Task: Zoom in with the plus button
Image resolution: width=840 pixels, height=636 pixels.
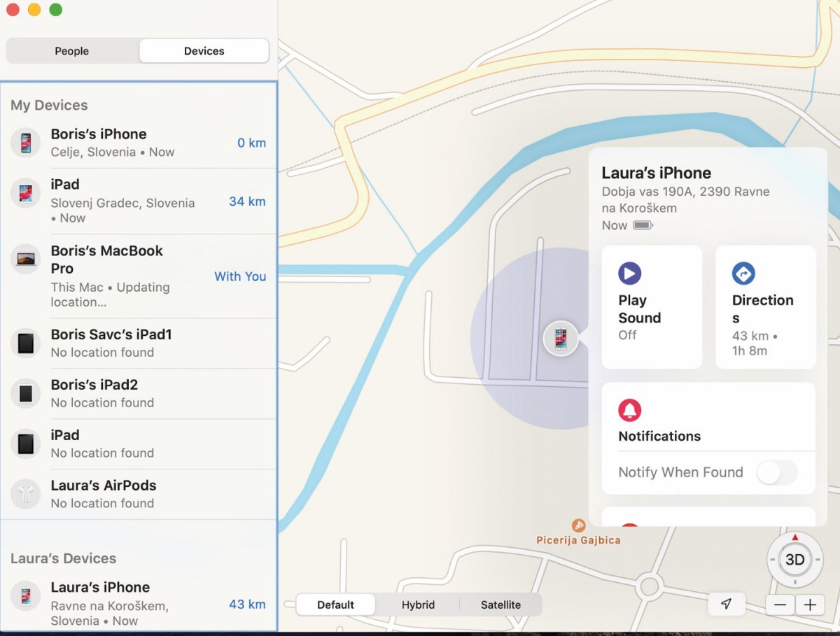Action: [810, 605]
